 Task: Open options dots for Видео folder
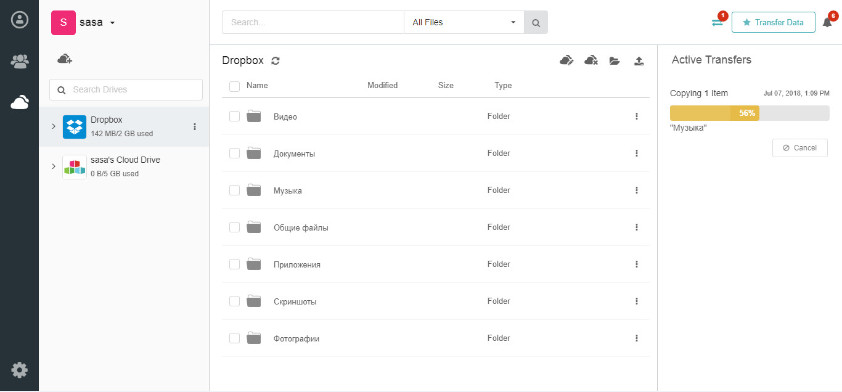[636, 116]
